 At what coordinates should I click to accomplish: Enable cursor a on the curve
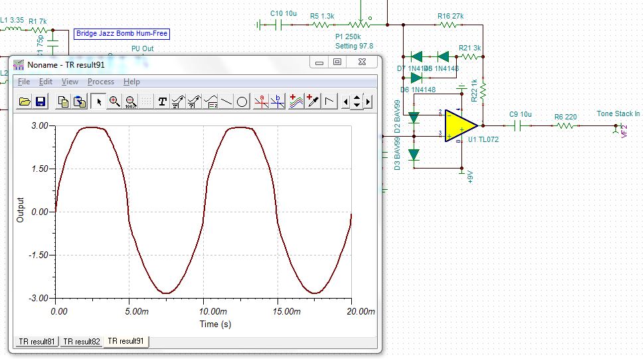tap(261, 102)
